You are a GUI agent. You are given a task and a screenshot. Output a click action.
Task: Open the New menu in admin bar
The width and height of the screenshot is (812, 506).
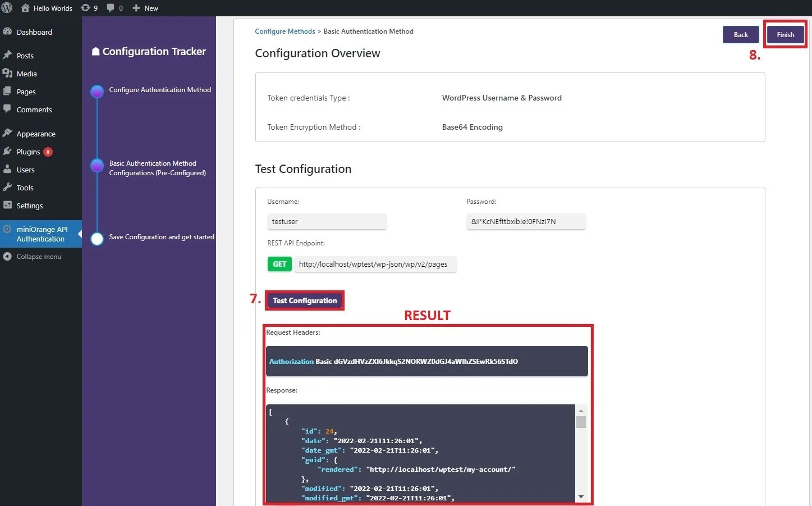coord(145,8)
